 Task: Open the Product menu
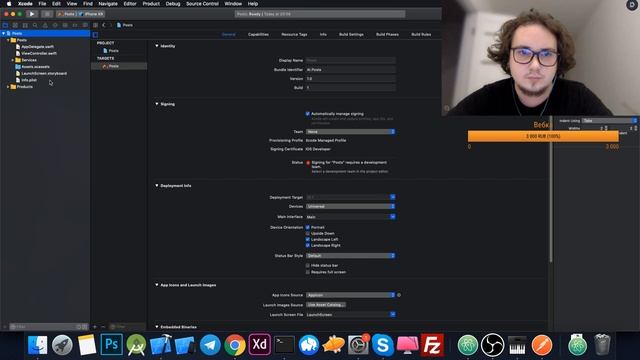point(151,4)
